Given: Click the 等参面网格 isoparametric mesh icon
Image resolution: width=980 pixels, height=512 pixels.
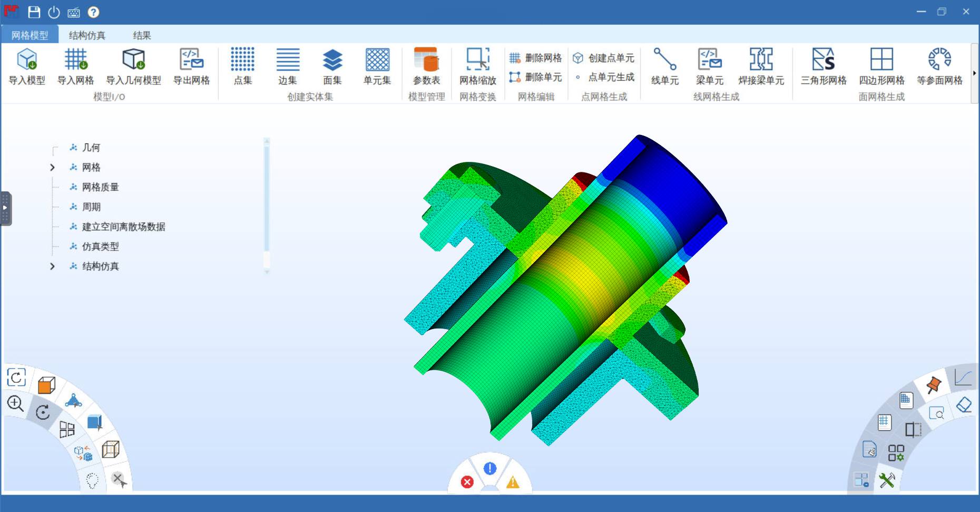Looking at the screenshot, I should (x=939, y=59).
